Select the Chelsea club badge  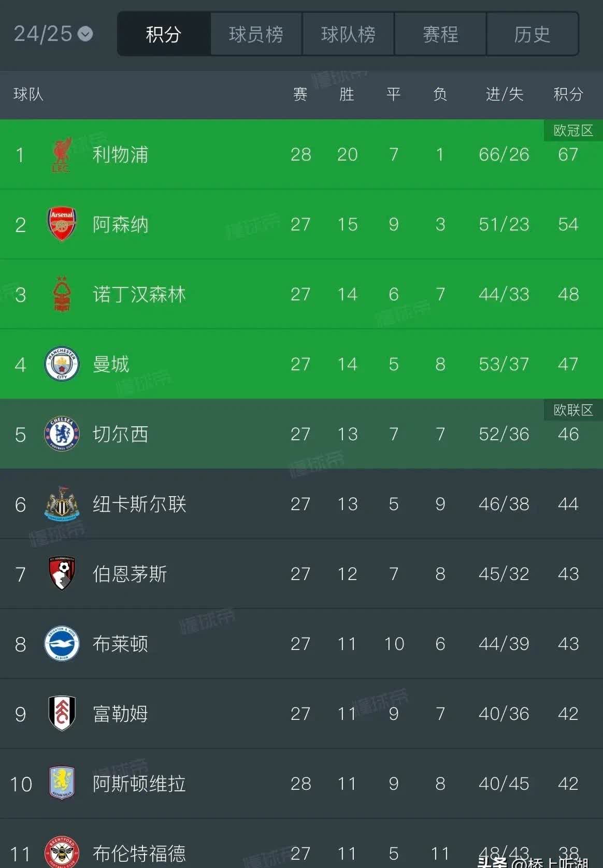pos(62,435)
